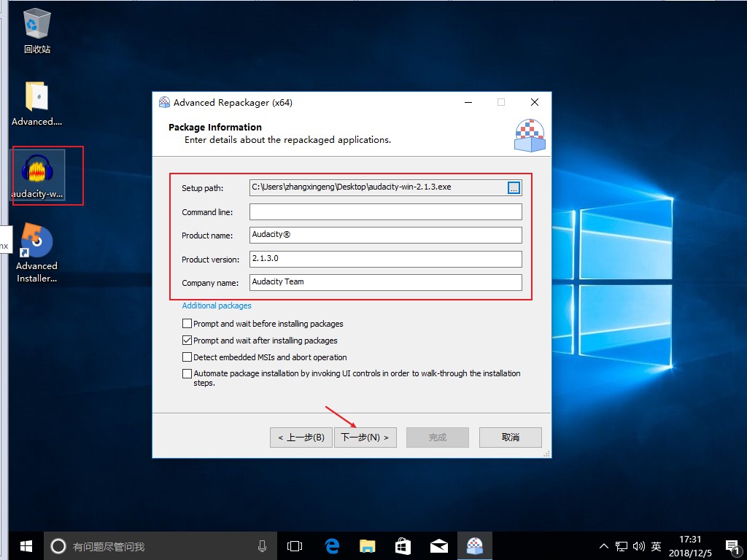Viewport: 747px width, 560px height.
Task: Click the Product version field
Action: pyautogui.click(x=385, y=259)
